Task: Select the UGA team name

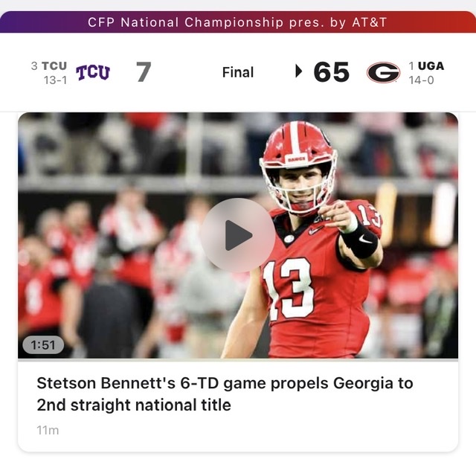Action: (x=431, y=65)
